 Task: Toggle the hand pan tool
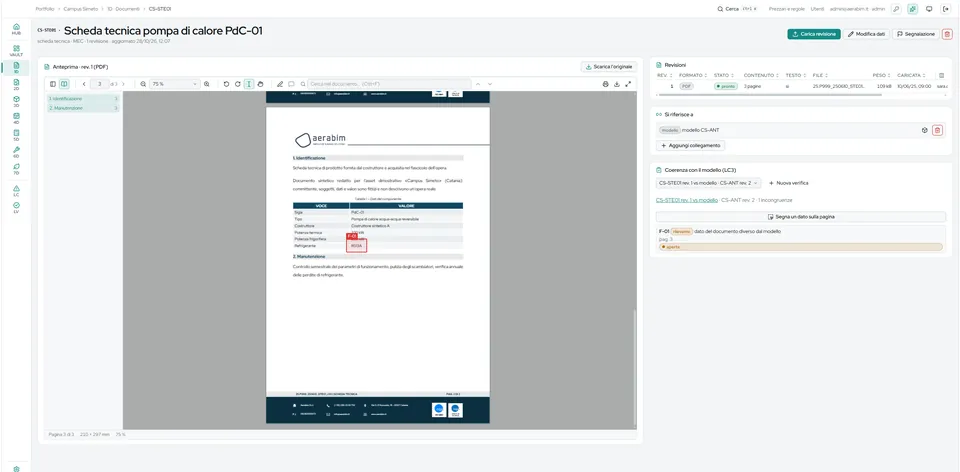pos(260,84)
